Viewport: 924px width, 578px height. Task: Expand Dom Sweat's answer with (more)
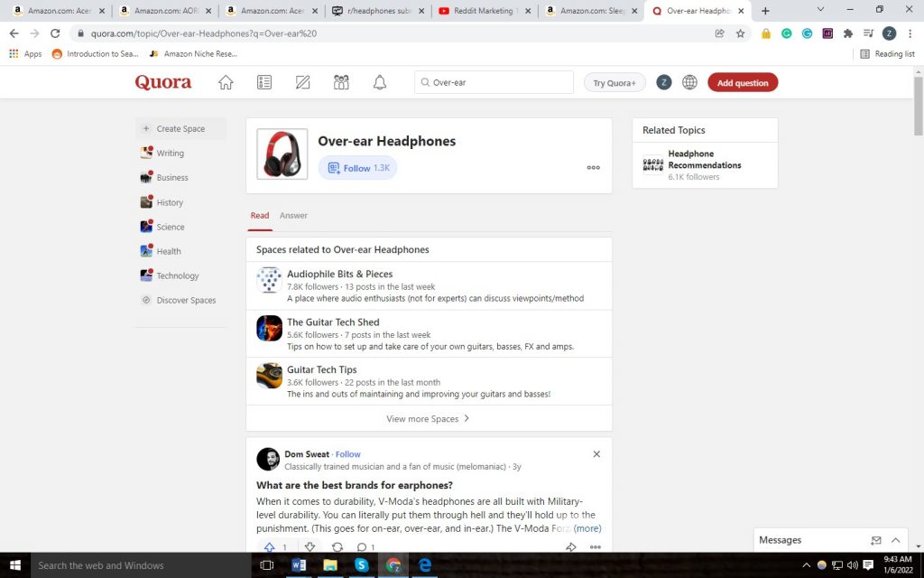click(x=587, y=528)
